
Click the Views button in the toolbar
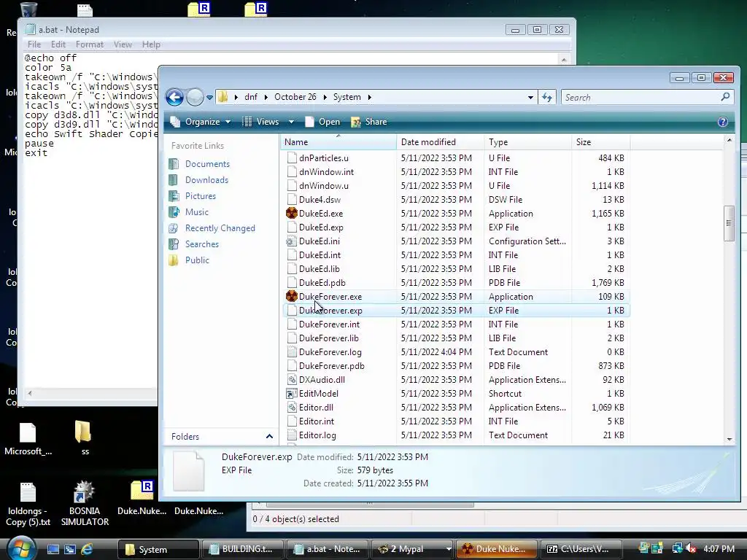[260, 122]
